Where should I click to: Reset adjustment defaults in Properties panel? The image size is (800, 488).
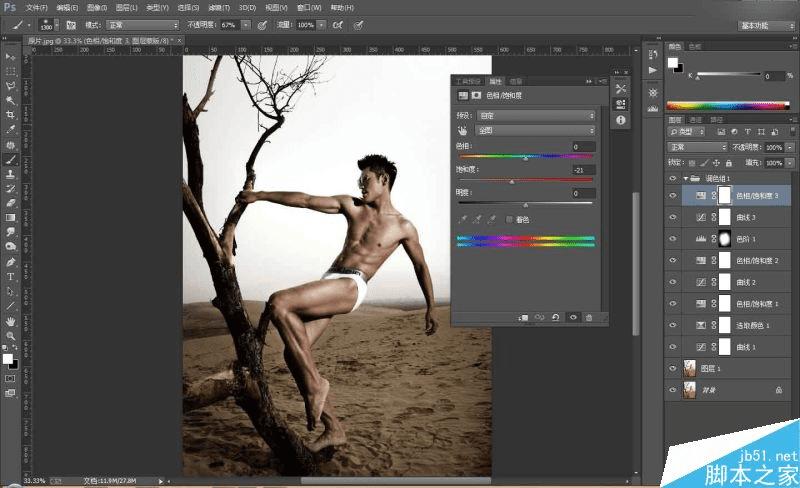pyautogui.click(x=556, y=318)
